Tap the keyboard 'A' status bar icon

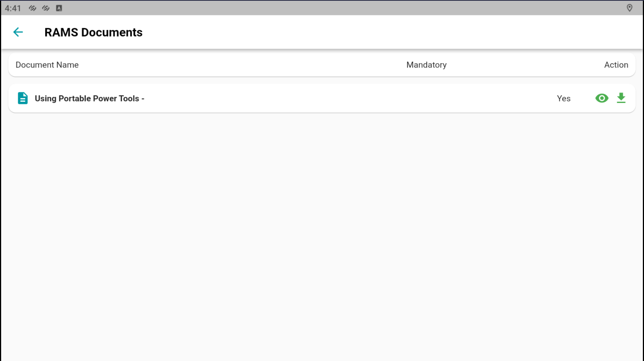[59, 8]
